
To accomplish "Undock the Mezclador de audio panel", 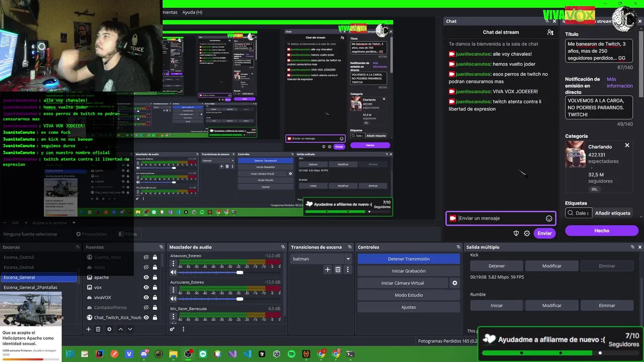I will tap(283, 247).
